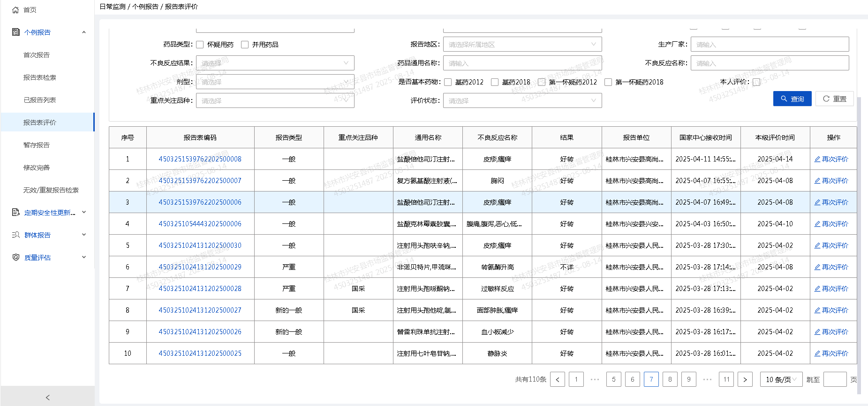Screen dimensions: 868x406
Task: Collapse the sidebar using the bottom arrow
Action: pyautogui.click(x=47, y=397)
